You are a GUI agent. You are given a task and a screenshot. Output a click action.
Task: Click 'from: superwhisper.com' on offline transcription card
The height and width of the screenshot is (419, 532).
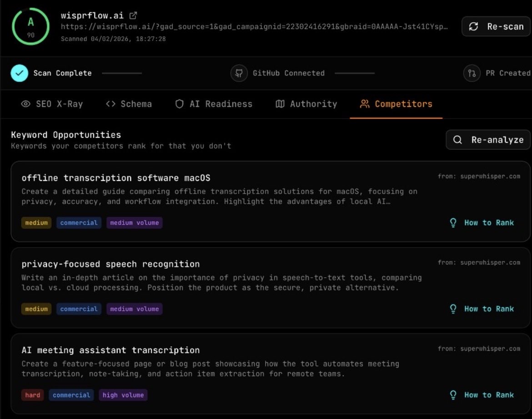click(479, 176)
